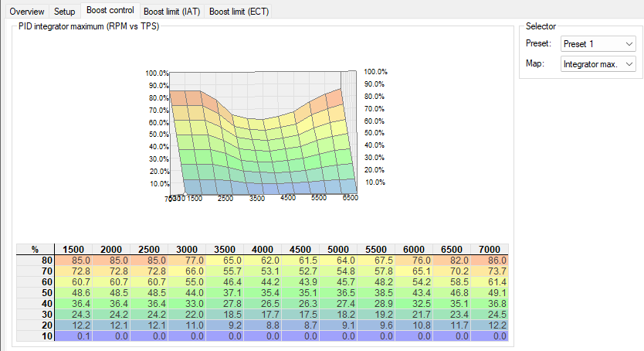Open the Setup tab
This screenshot has width=644, height=351.
click(x=65, y=12)
